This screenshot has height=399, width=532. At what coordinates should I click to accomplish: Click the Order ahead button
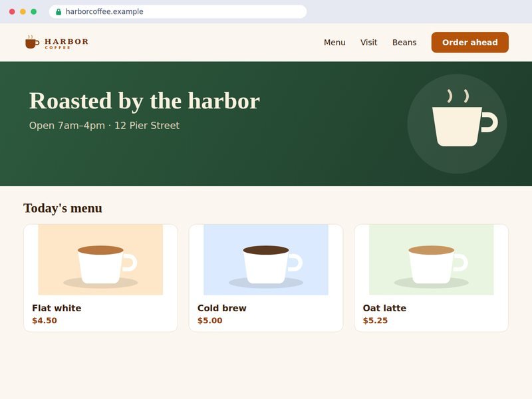click(470, 43)
